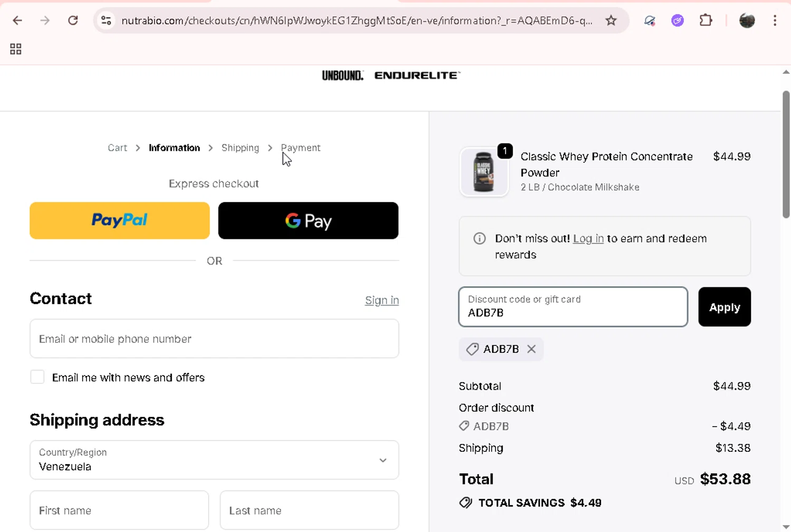Viewport: 791px width, 532px height.
Task: Click the tag icon in the ADB7B chip
Action: coord(472,349)
